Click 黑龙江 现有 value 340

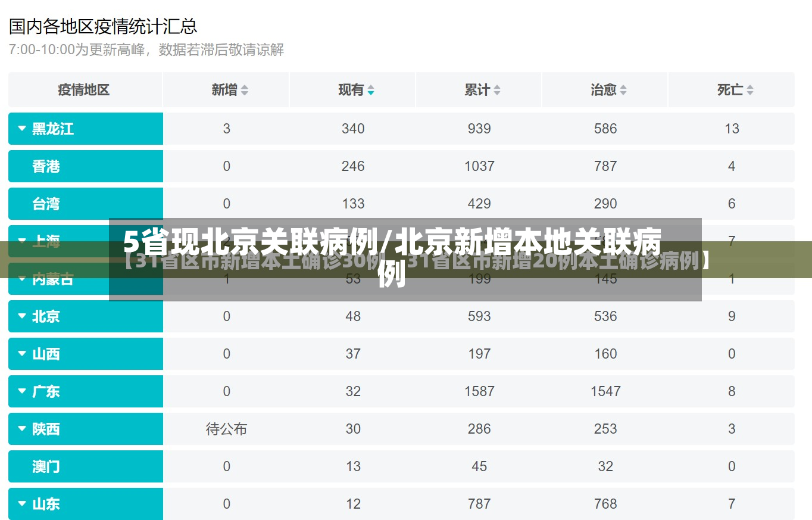353,129
